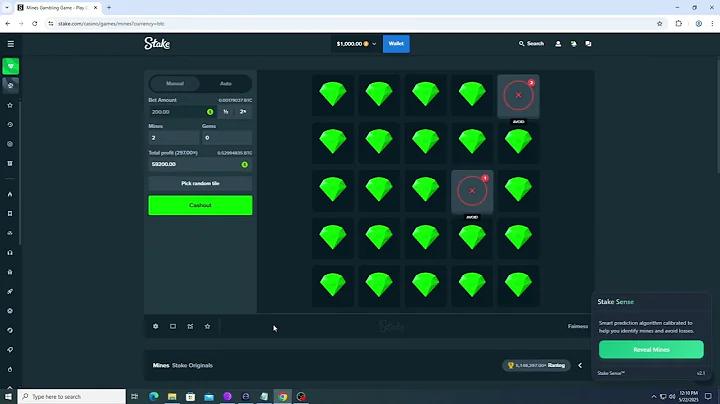Image resolution: width=720 pixels, height=404 pixels.
Task: Click the Bet Amount input field
Action: coord(182,112)
